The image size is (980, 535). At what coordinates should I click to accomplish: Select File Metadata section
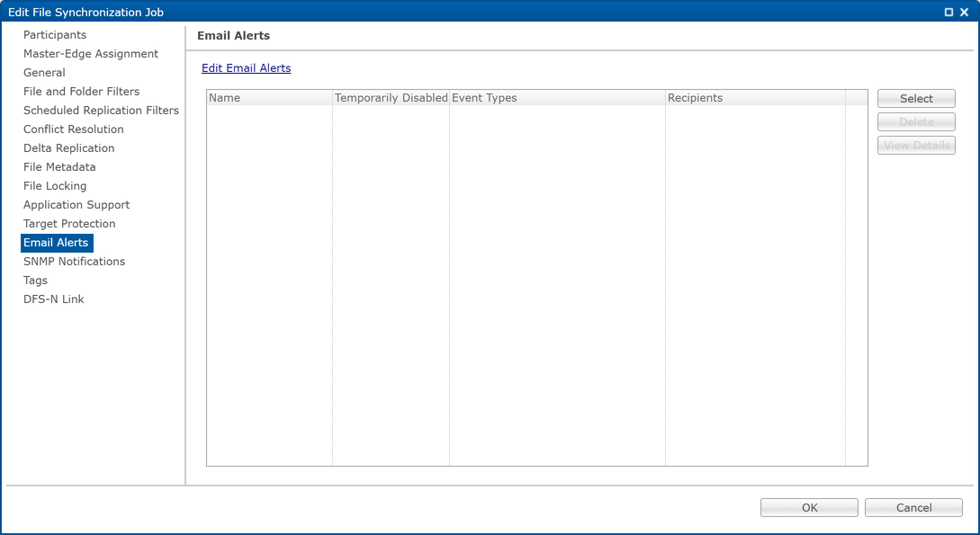pos(59,166)
